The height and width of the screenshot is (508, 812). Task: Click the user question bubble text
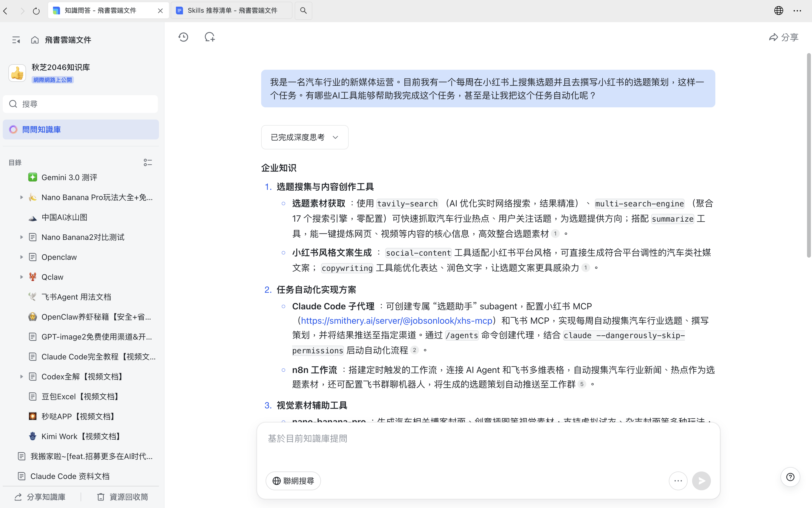click(x=488, y=89)
